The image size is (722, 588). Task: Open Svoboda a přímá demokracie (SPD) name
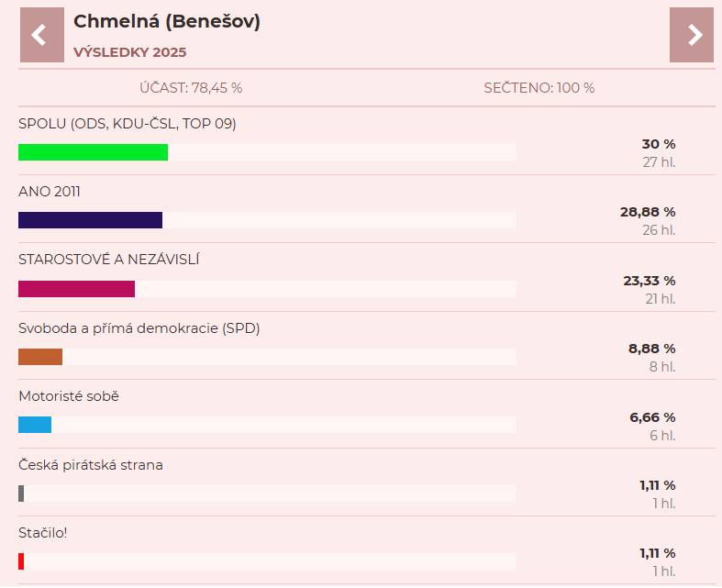point(139,328)
